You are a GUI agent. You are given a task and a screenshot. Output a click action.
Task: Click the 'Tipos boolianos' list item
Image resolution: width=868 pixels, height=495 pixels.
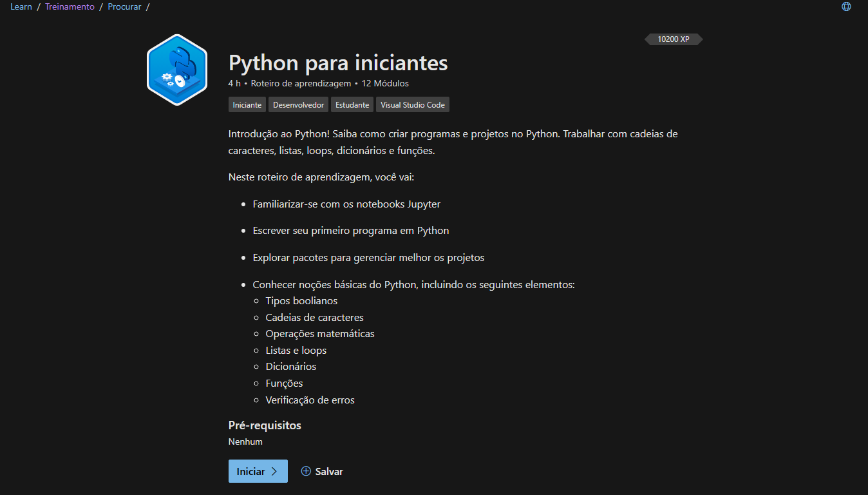pyautogui.click(x=301, y=301)
